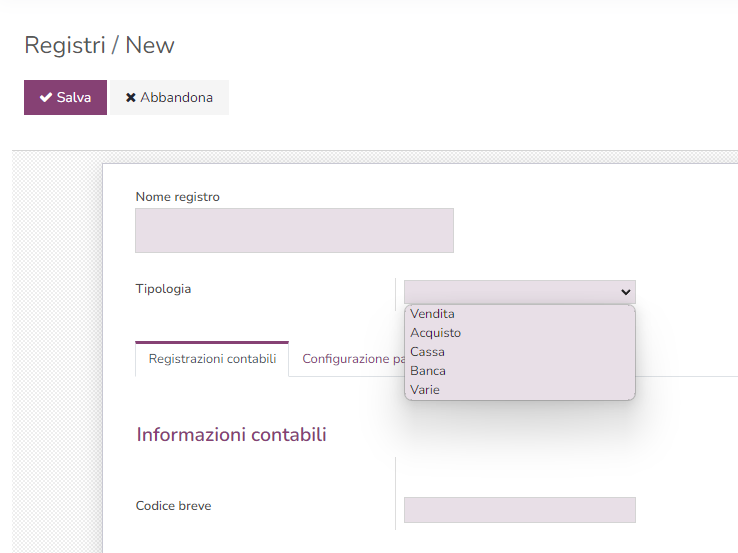The width and height of the screenshot is (738, 553).
Task: Choose Acquisto in the dropdown list
Action: point(436,333)
